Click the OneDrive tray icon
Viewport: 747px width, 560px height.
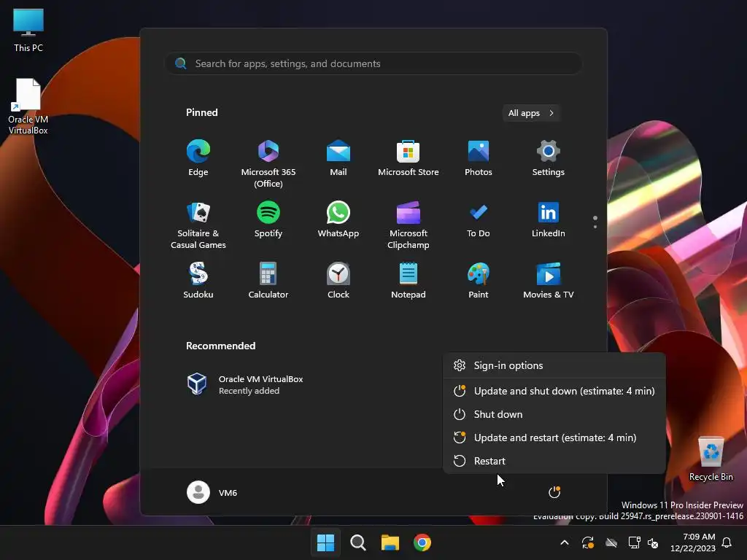[611, 542]
